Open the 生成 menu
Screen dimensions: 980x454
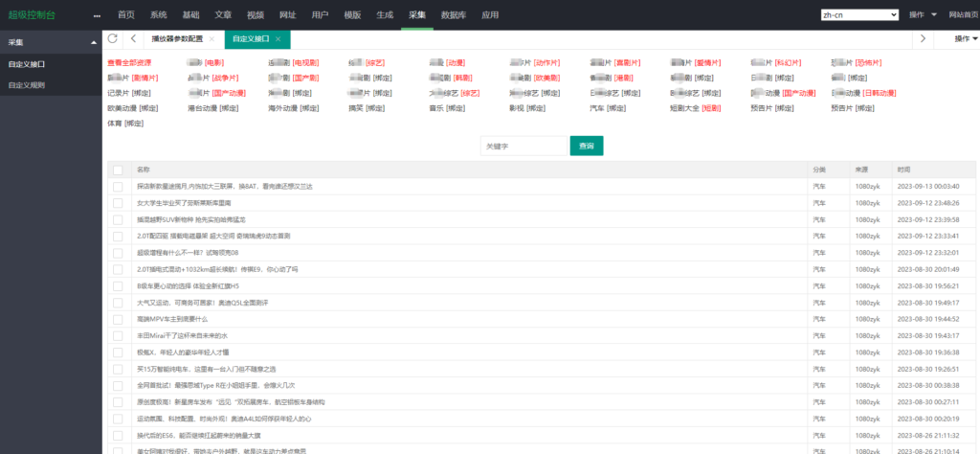point(385,15)
